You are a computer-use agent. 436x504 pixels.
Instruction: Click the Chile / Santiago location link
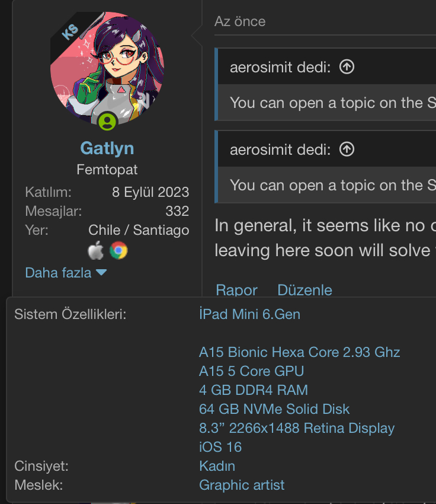139,230
